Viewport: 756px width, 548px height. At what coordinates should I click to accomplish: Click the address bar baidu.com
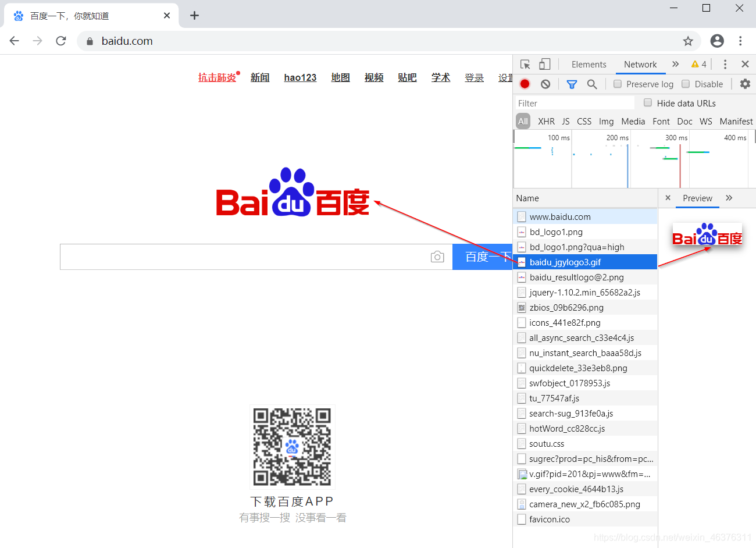point(127,41)
